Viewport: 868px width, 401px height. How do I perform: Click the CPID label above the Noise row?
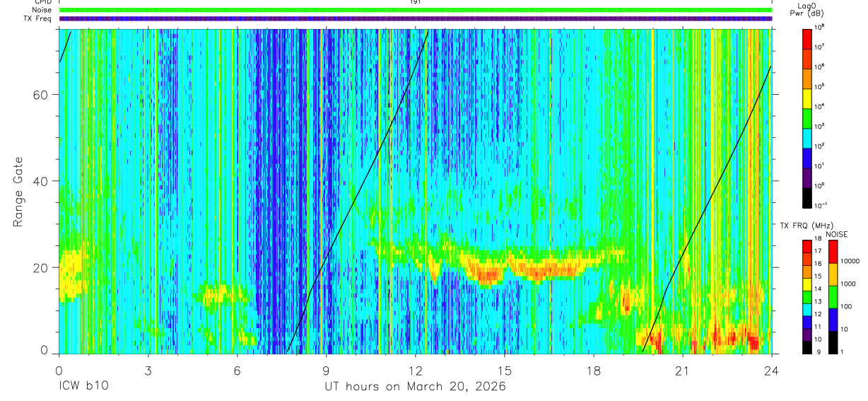pos(42,2)
